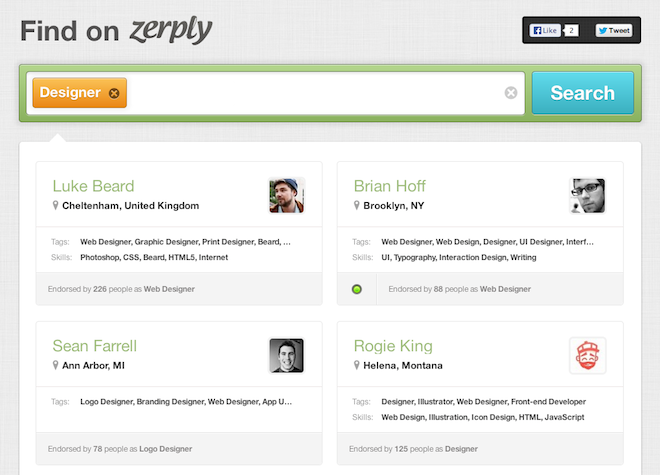
Task: Open the Luke Beard profile link
Action: (x=93, y=186)
